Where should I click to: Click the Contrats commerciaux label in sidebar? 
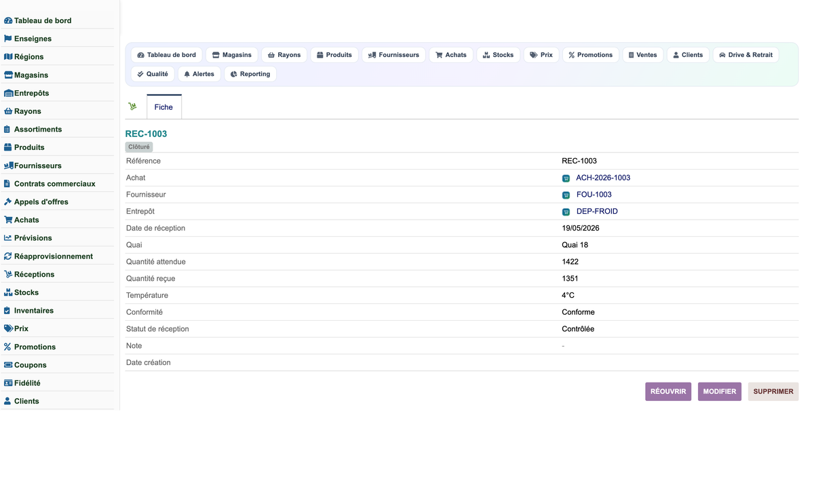[x=55, y=184]
